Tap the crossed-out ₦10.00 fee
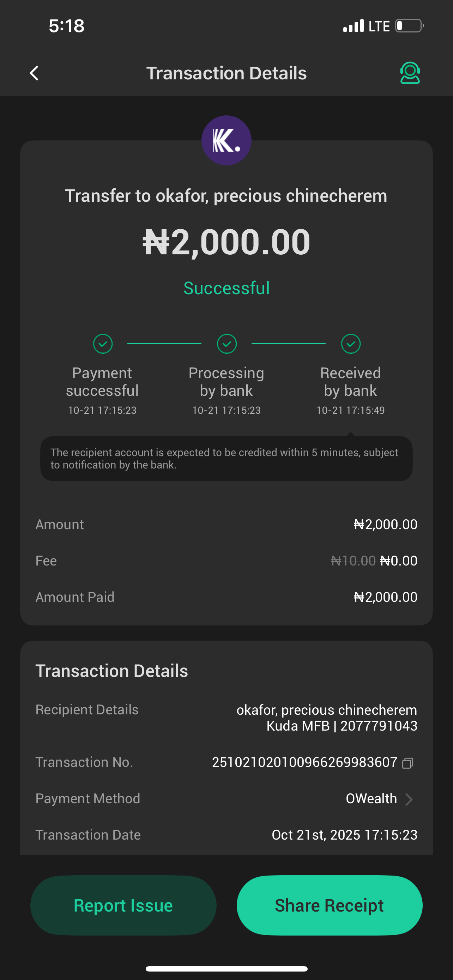This screenshot has height=980, width=453. point(354,561)
